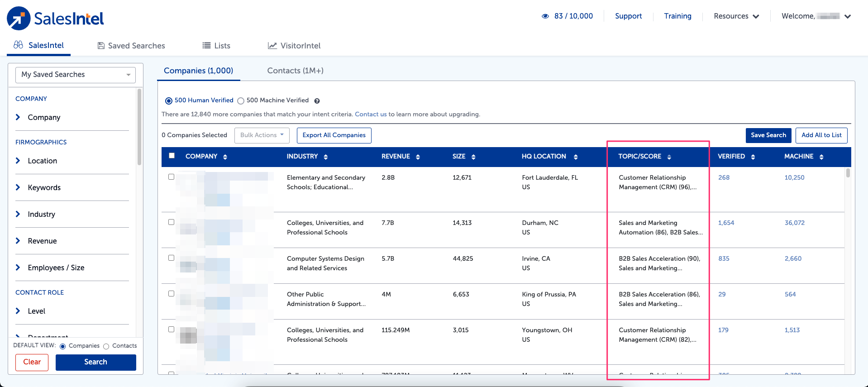Click the binoculars icon beside SalesIntel tab
The image size is (868, 387).
pyautogui.click(x=18, y=45)
